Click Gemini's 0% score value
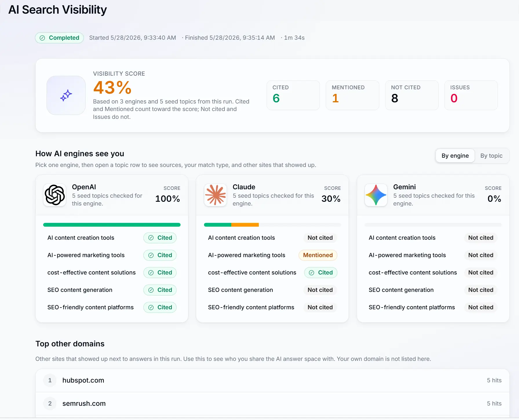This screenshot has width=519, height=420. [494, 199]
